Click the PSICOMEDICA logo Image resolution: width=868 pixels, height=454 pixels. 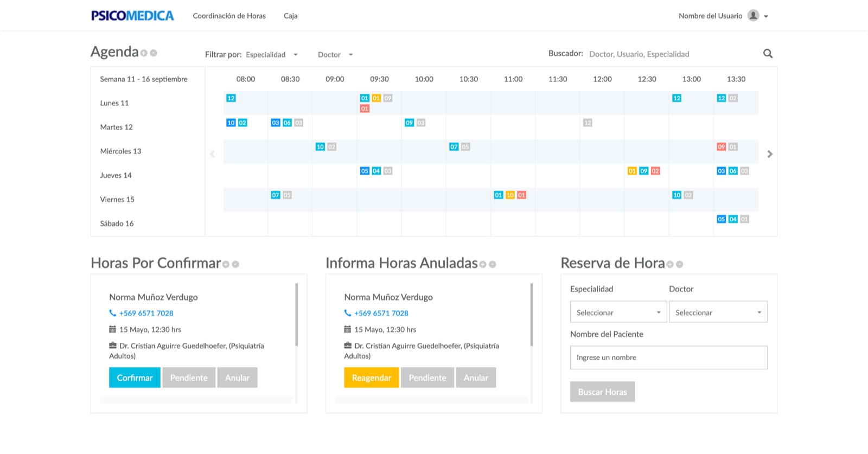point(132,16)
